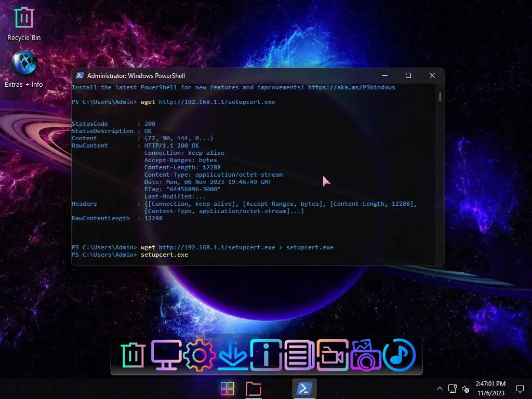
Task: Open the documents list icon in the dock
Action: [x=299, y=355]
